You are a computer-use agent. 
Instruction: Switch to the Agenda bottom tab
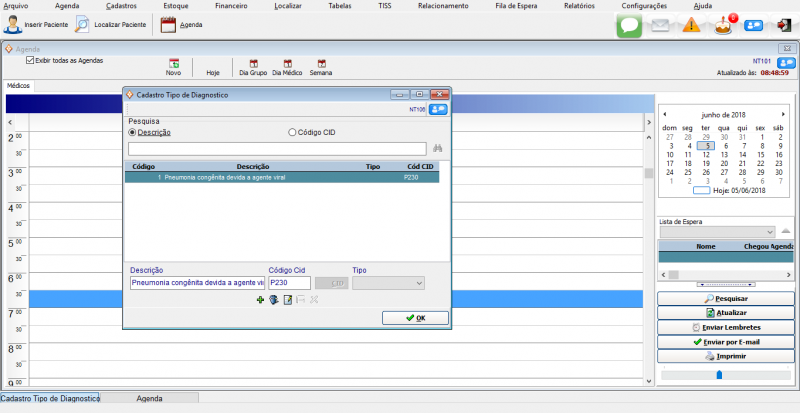coord(149,398)
